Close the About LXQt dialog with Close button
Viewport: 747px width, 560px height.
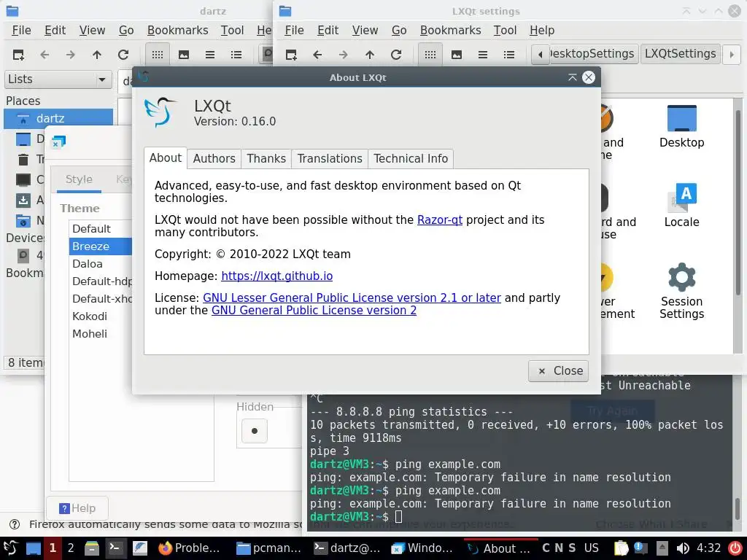558,371
